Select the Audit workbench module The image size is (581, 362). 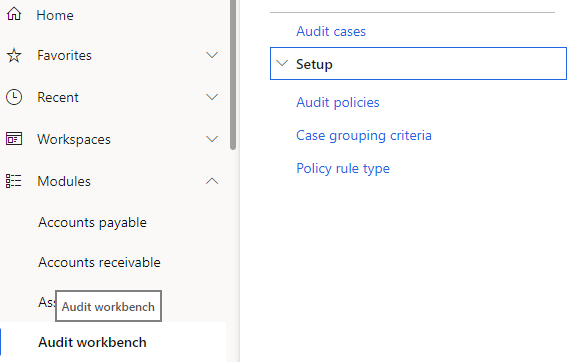point(92,342)
